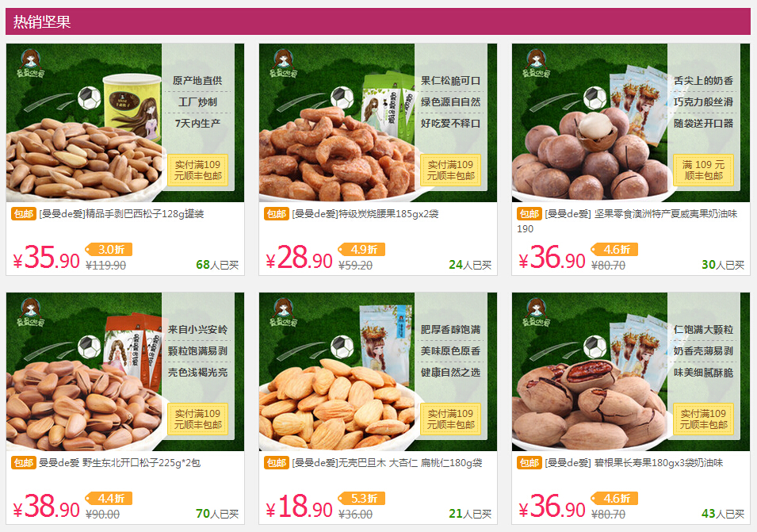Click the 5.3折 discount tag
This screenshot has height=532, width=757.
coord(361,499)
